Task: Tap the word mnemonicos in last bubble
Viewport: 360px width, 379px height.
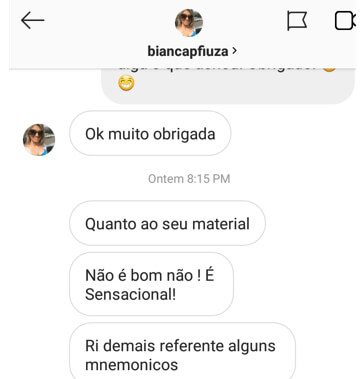Action: click(131, 365)
